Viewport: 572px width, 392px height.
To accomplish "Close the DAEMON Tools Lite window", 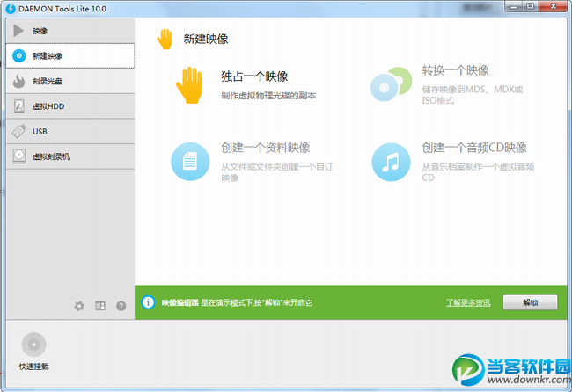I will (554, 6).
